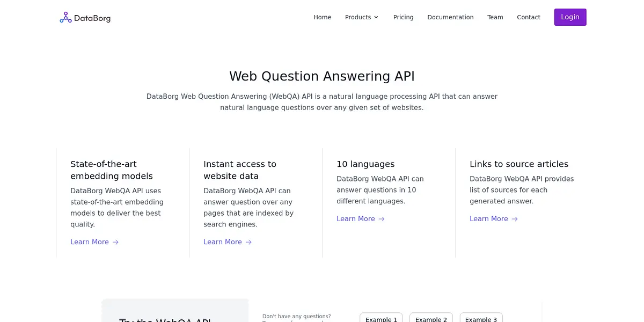Image resolution: width=644 pixels, height=322 pixels.
Task: Click arrow icon under website data card
Action: click(x=248, y=242)
